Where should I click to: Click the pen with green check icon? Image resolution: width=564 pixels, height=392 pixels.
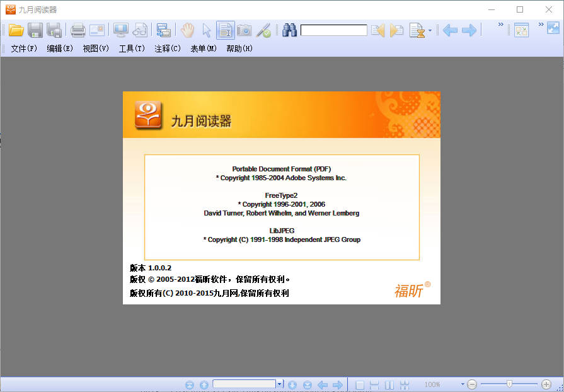click(x=263, y=30)
